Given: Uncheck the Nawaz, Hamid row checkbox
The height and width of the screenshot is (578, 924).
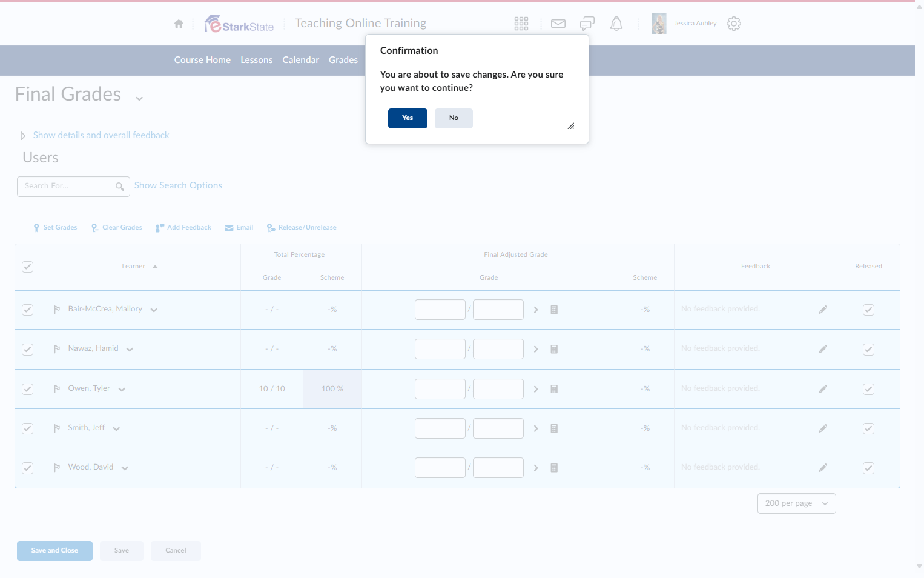Looking at the screenshot, I should coord(27,349).
